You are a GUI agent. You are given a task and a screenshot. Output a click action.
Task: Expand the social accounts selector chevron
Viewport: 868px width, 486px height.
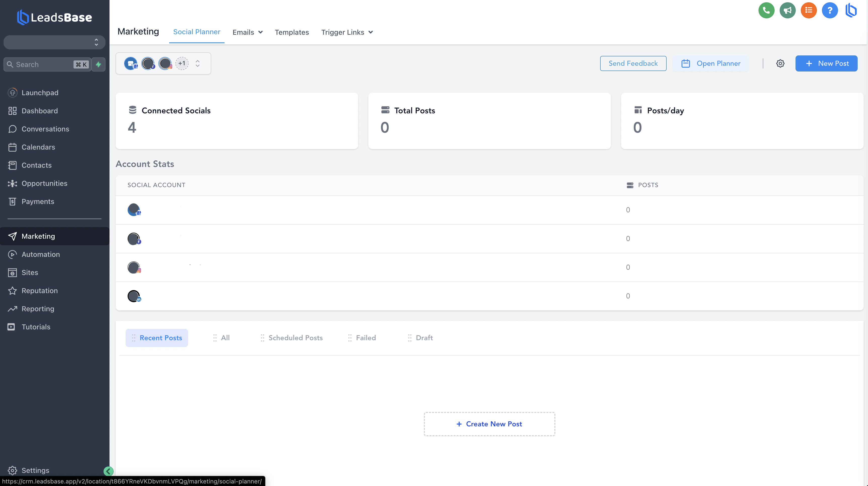pos(198,63)
